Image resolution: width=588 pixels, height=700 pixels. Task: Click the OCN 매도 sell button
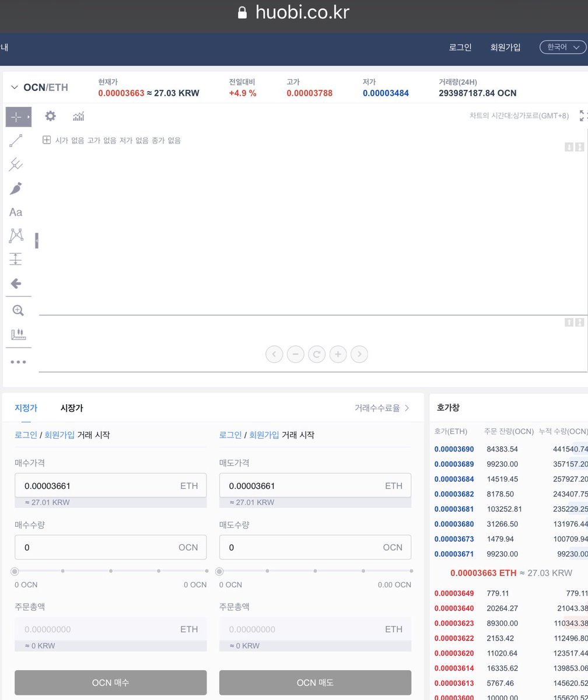315,682
